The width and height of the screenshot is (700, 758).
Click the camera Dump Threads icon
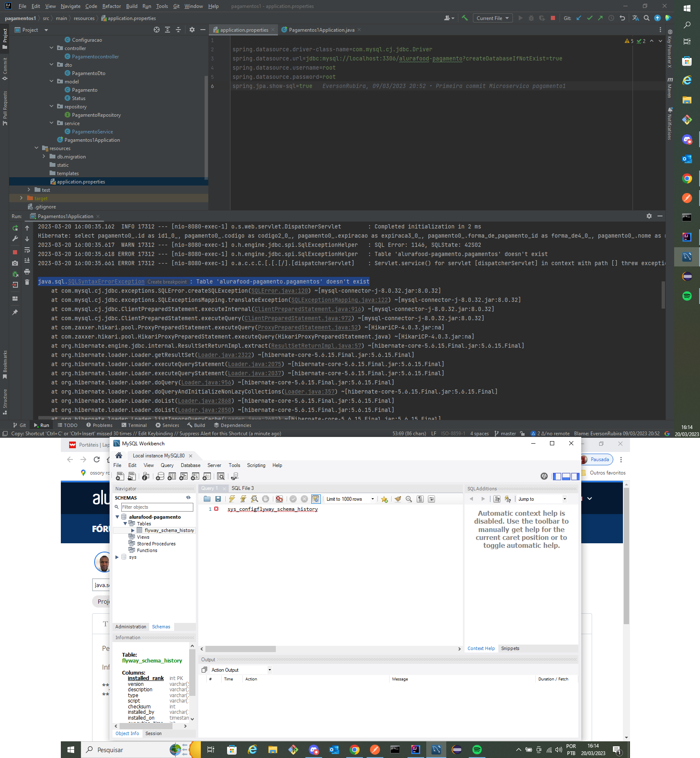coord(15,263)
